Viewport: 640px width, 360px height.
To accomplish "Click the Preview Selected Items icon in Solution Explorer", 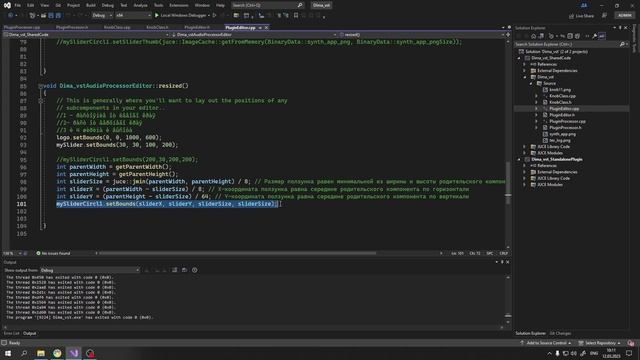I will [x=602, y=36].
